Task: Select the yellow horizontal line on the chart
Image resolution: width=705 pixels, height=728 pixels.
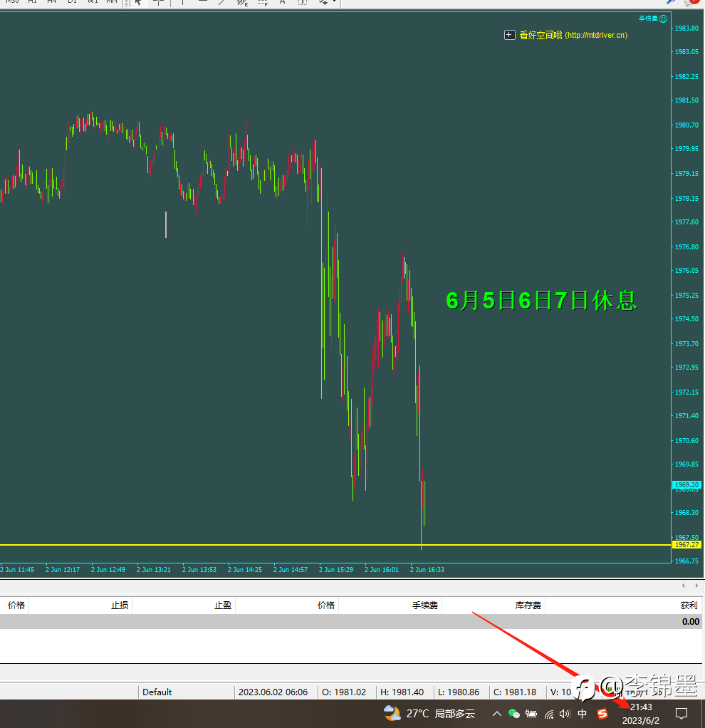Action: click(x=335, y=545)
